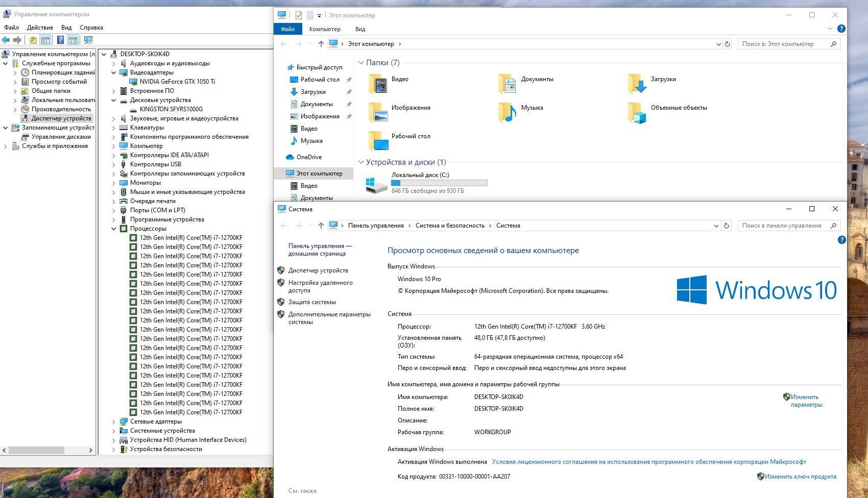Expand the Сетевые адаптеры device category
This screenshot has height=498, width=868.
click(x=114, y=421)
